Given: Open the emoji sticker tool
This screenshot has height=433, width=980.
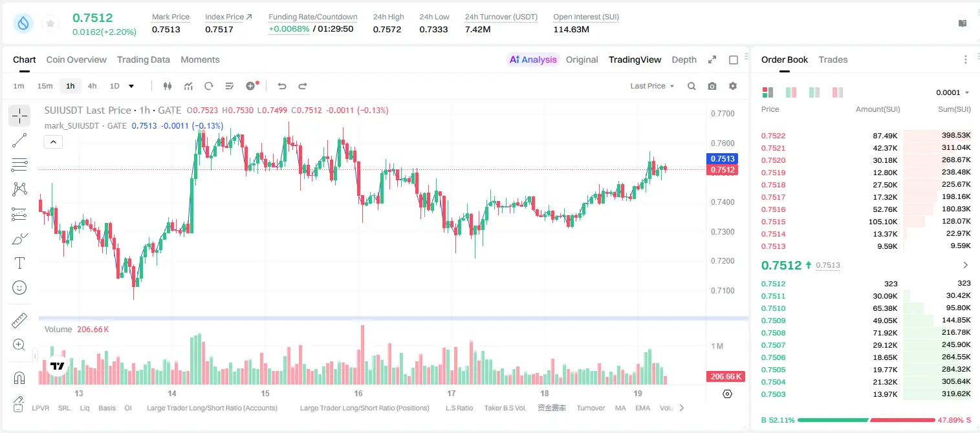Looking at the screenshot, I should pyautogui.click(x=19, y=288).
